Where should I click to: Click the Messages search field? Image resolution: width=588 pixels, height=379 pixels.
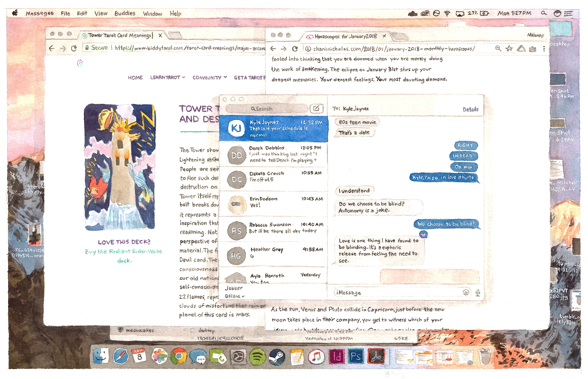click(267, 109)
